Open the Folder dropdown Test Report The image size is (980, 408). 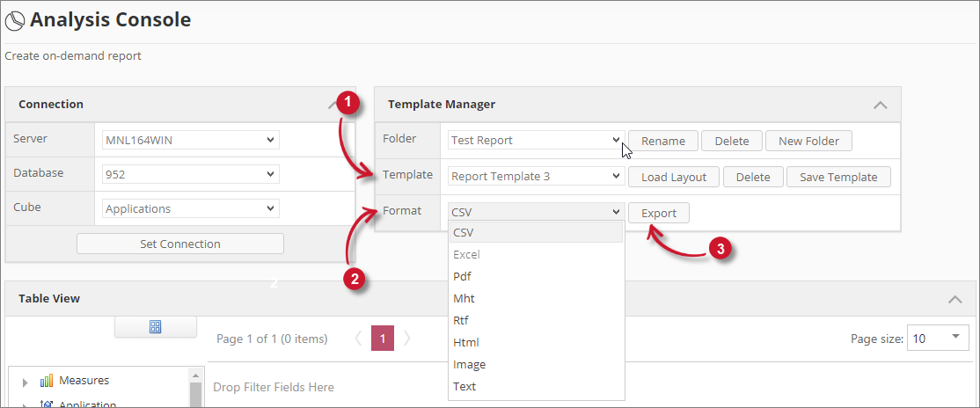(537, 141)
